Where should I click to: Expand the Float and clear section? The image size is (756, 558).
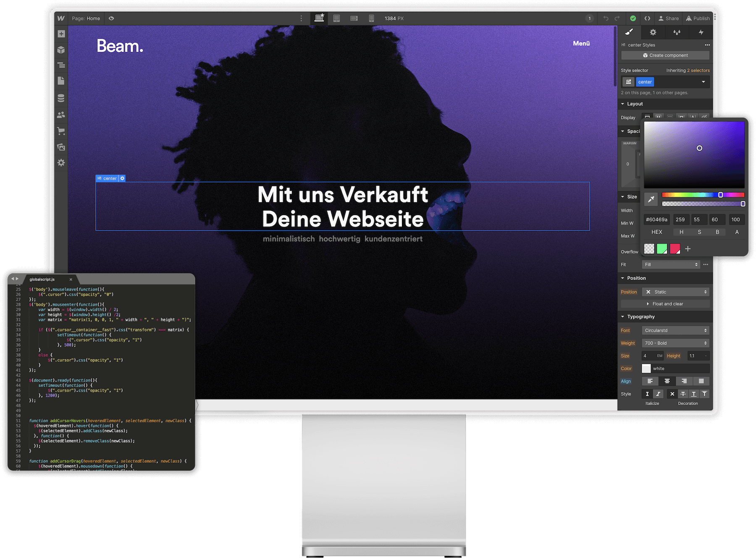click(x=665, y=304)
